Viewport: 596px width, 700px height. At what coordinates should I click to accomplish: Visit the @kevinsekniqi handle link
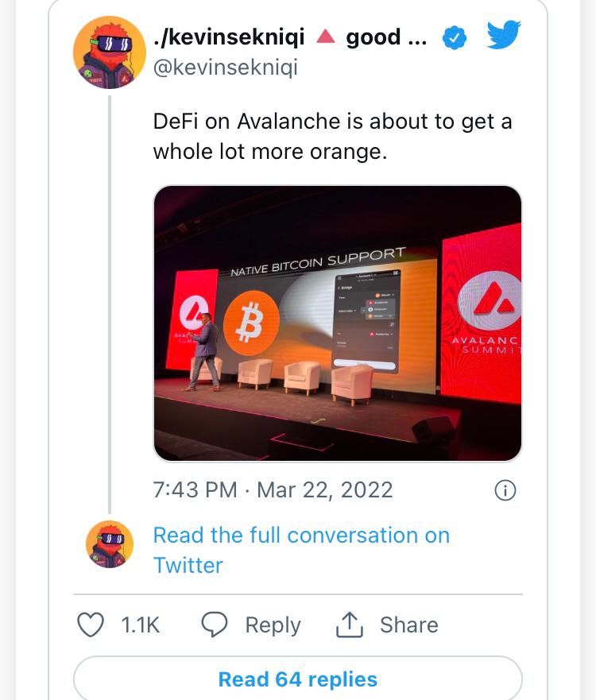(225, 68)
